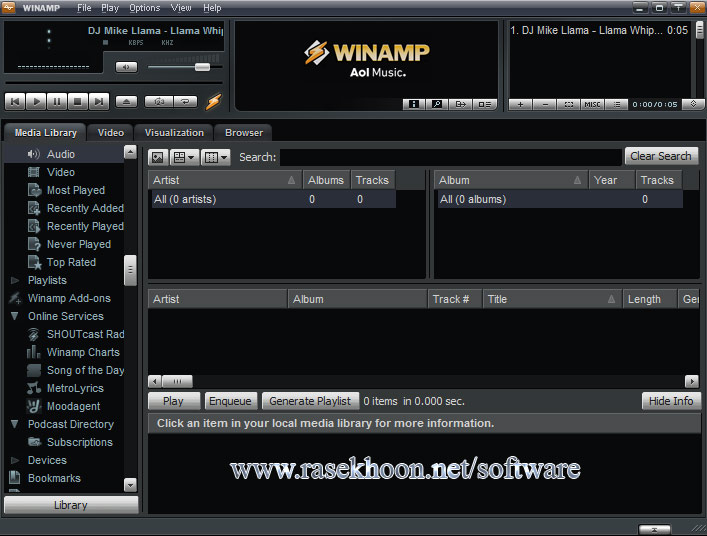Open the column layout dropdown beside Search
Viewport: 707px width, 536px height.
pos(216,157)
